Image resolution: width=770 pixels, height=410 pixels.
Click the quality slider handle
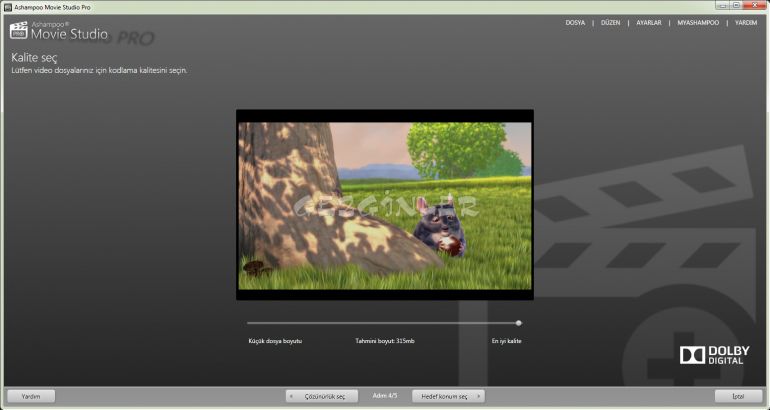pyautogui.click(x=519, y=323)
